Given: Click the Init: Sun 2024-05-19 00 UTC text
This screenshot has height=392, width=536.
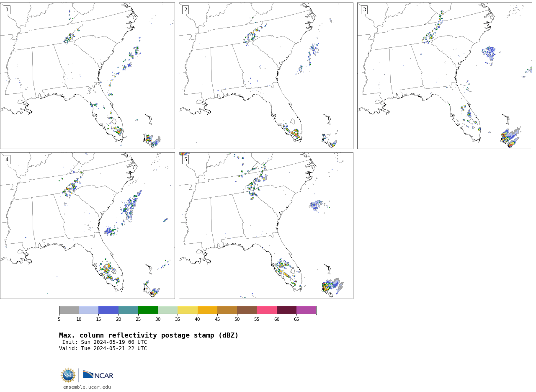Looking at the screenshot, I should [105, 342].
